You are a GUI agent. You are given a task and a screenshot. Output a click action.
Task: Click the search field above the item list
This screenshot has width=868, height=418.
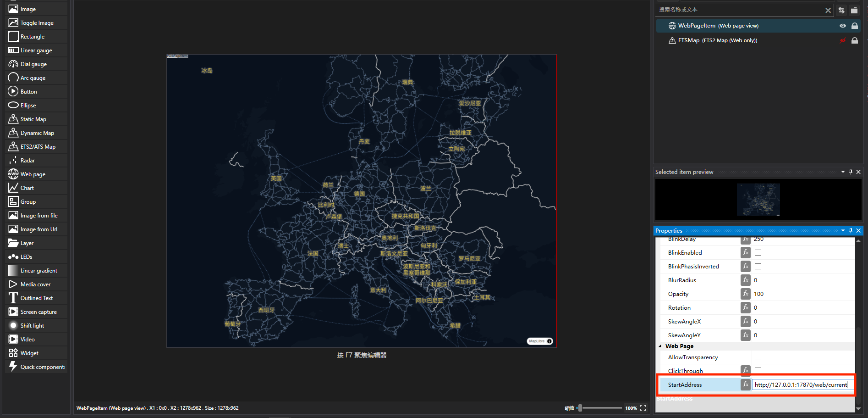point(740,10)
